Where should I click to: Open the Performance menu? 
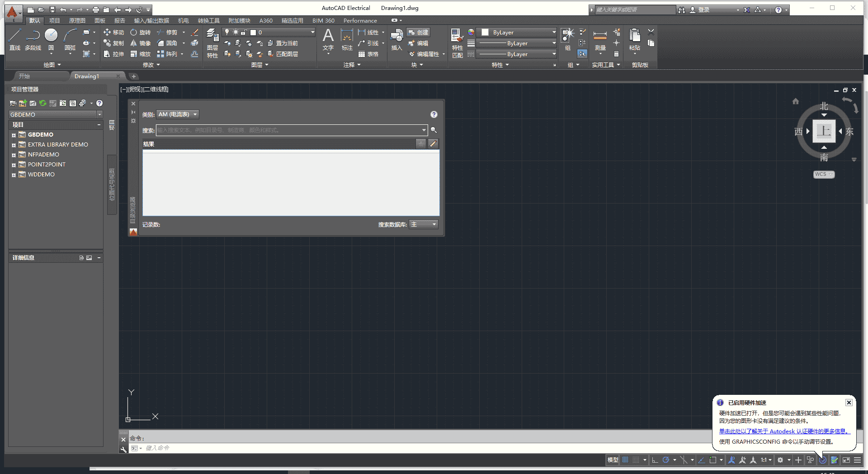coord(360,20)
